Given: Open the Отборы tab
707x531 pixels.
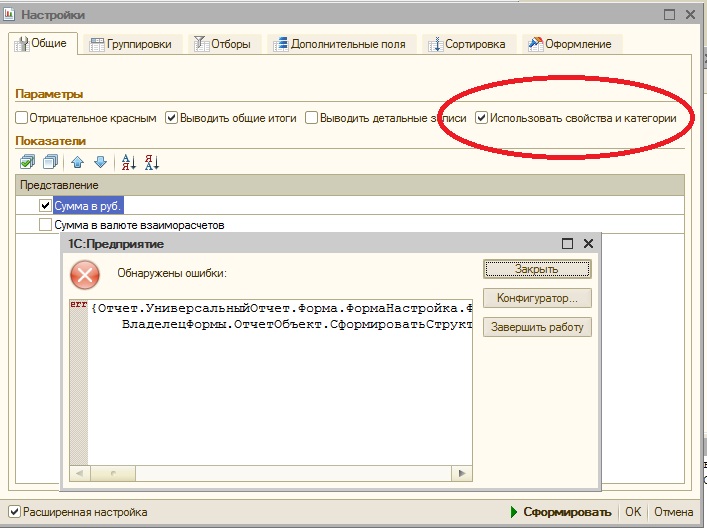Looking at the screenshot, I should (227, 44).
